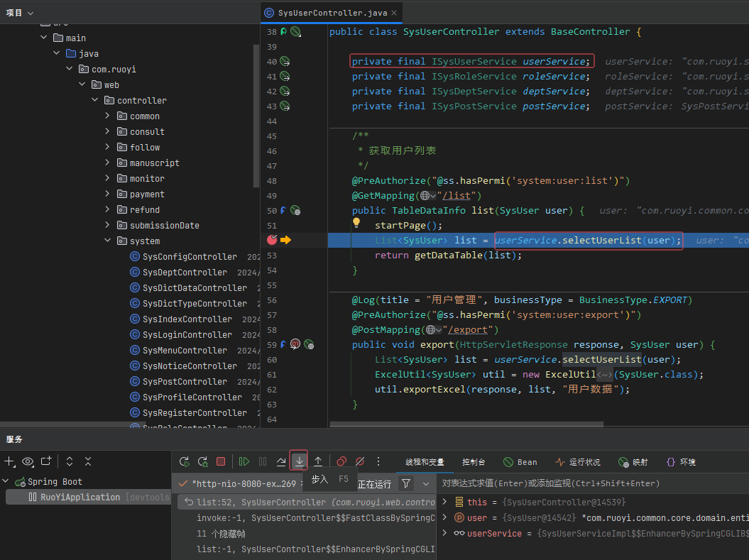Collapse the main folder

point(44,38)
